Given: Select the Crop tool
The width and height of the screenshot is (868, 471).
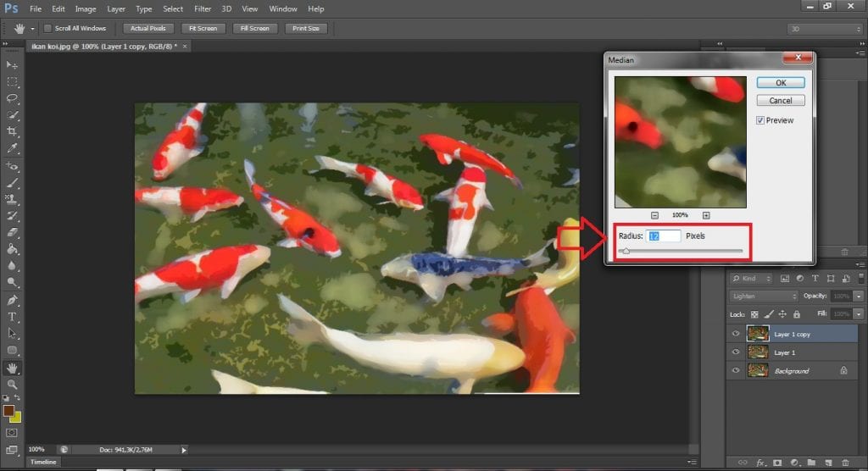Looking at the screenshot, I should [x=12, y=131].
